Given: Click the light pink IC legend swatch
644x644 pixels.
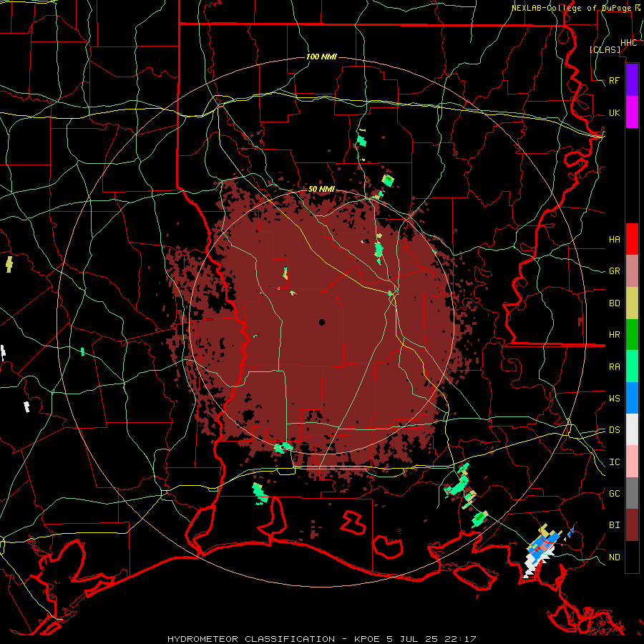Looking at the screenshot, I should (632, 462).
